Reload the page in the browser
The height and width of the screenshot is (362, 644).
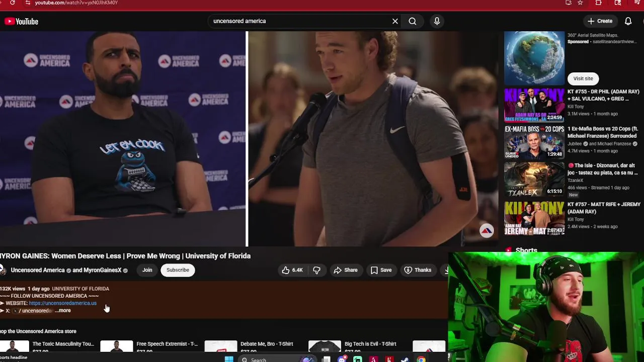[x=12, y=3]
